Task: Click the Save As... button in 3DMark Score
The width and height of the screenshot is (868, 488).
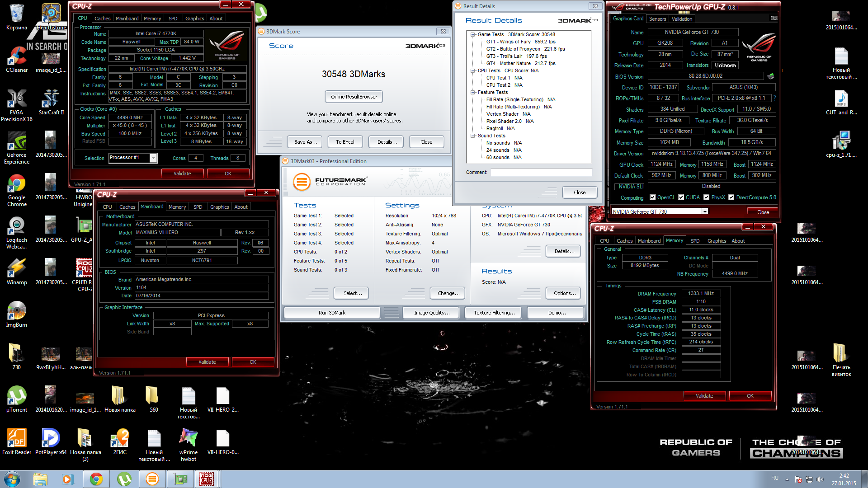Action: pos(305,142)
